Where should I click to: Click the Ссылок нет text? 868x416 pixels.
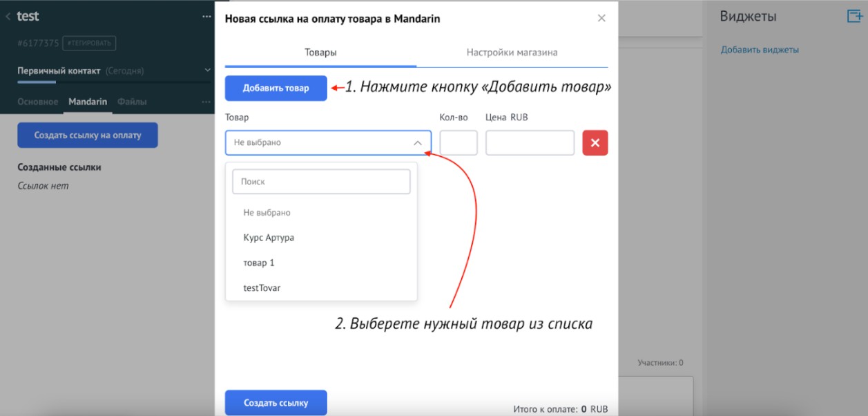pos(43,186)
